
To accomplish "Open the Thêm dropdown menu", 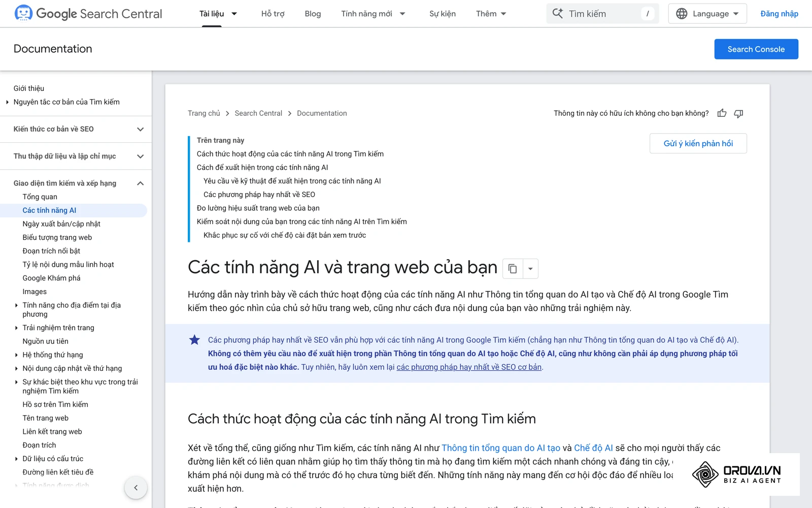I will [x=491, y=14].
